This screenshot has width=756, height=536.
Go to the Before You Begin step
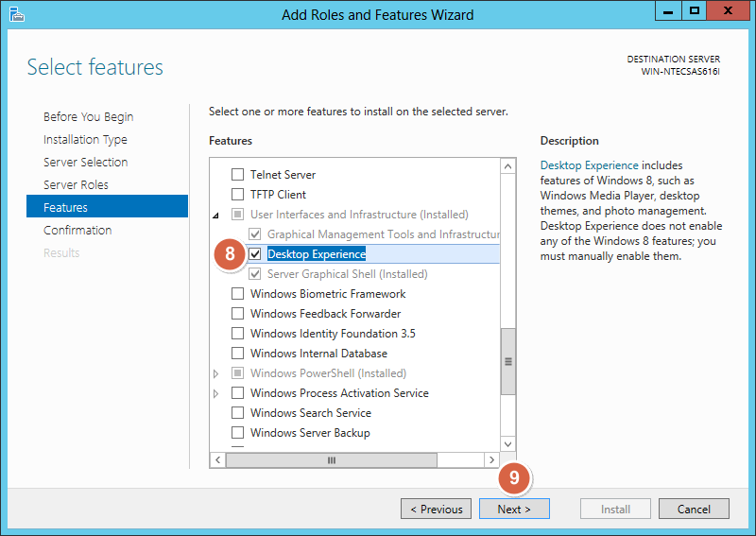[88, 117]
